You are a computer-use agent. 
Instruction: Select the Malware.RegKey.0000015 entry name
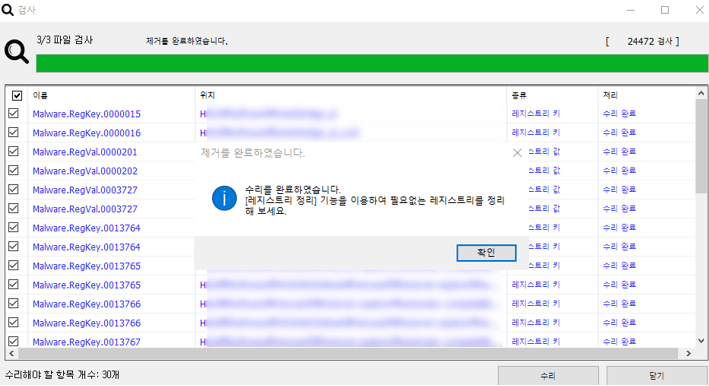tap(86, 114)
